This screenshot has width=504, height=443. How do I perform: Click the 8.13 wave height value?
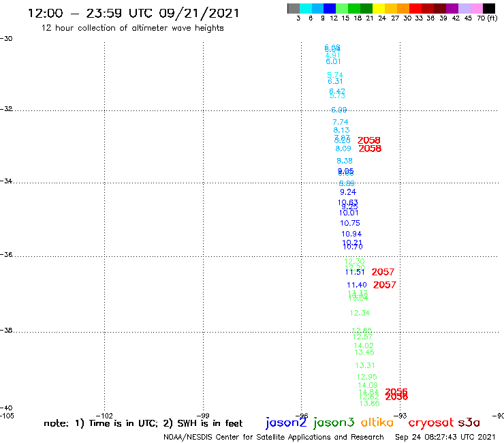pyautogui.click(x=341, y=130)
